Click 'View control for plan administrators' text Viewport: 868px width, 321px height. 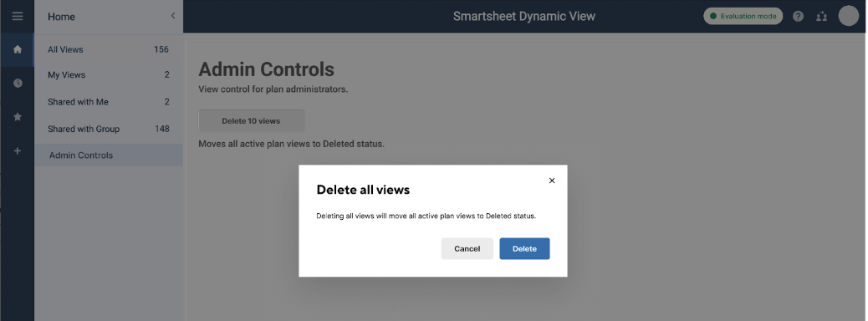tap(273, 89)
